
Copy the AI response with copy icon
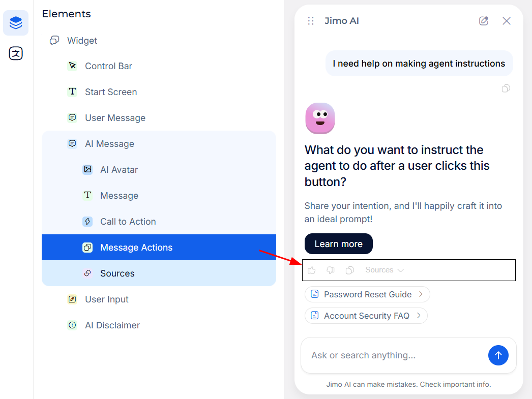[x=349, y=270]
